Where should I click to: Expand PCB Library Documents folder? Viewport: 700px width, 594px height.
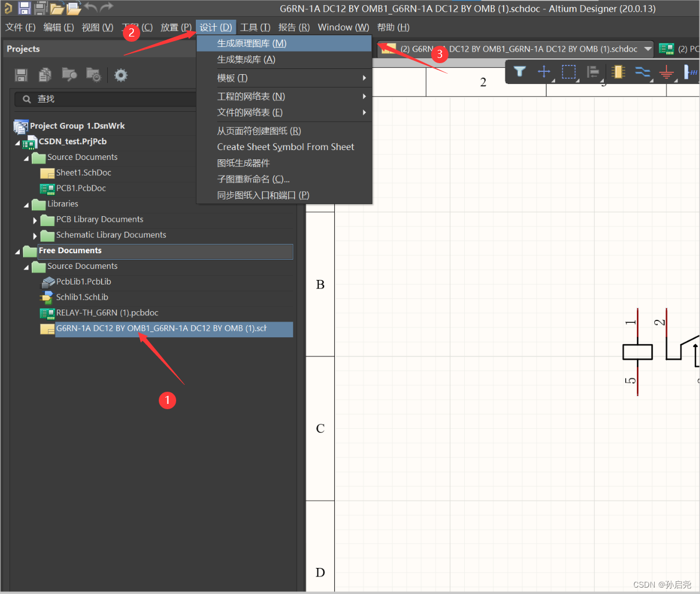(35, 220)
